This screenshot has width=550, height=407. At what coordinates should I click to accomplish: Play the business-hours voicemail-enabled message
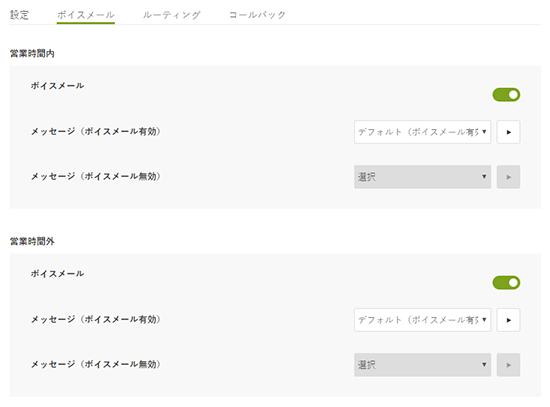click(508, 132)
